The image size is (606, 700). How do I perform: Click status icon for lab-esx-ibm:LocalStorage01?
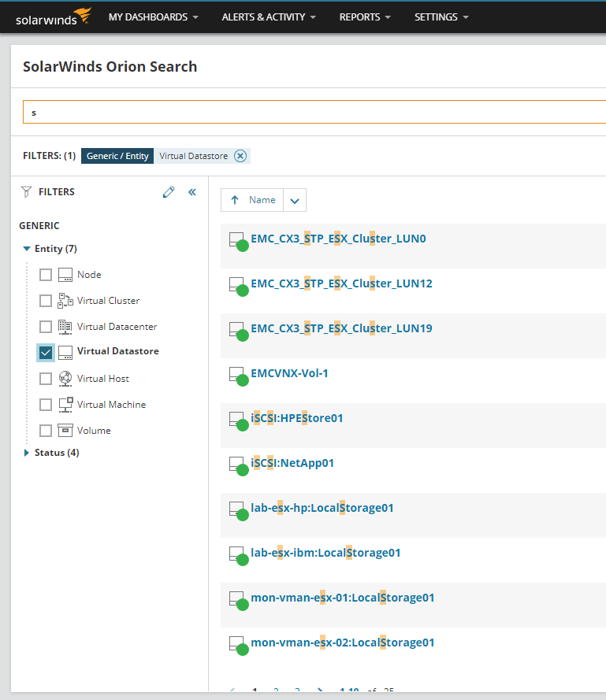point(239,556)
